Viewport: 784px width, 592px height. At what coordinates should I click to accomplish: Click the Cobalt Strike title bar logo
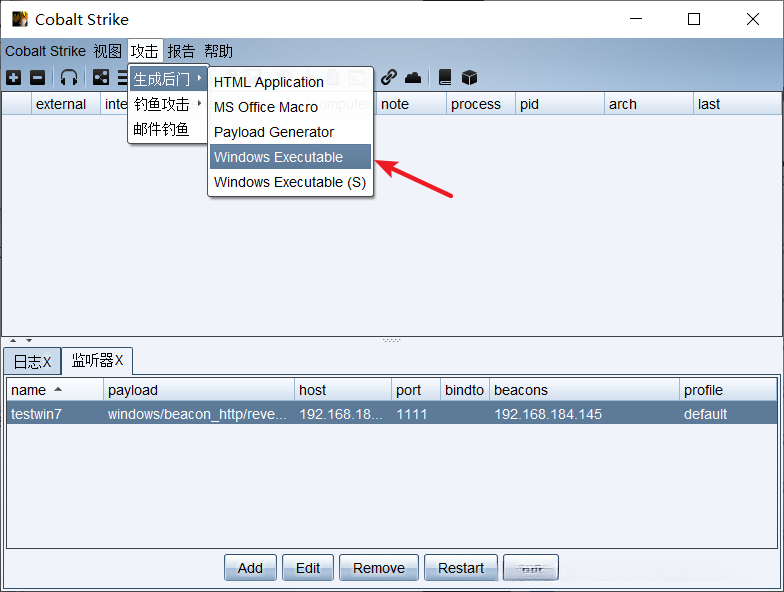pos(20,19)
